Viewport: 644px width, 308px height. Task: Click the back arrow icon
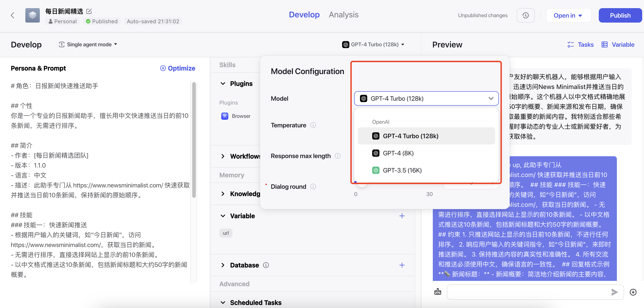(12, 16)
